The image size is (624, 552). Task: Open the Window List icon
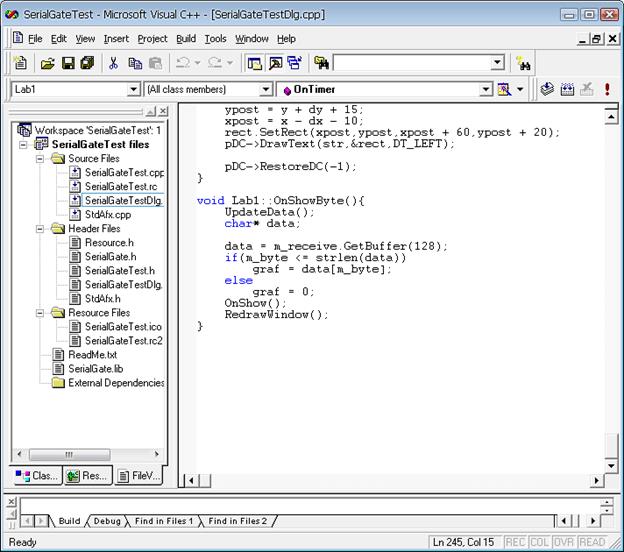click(294, 63)
